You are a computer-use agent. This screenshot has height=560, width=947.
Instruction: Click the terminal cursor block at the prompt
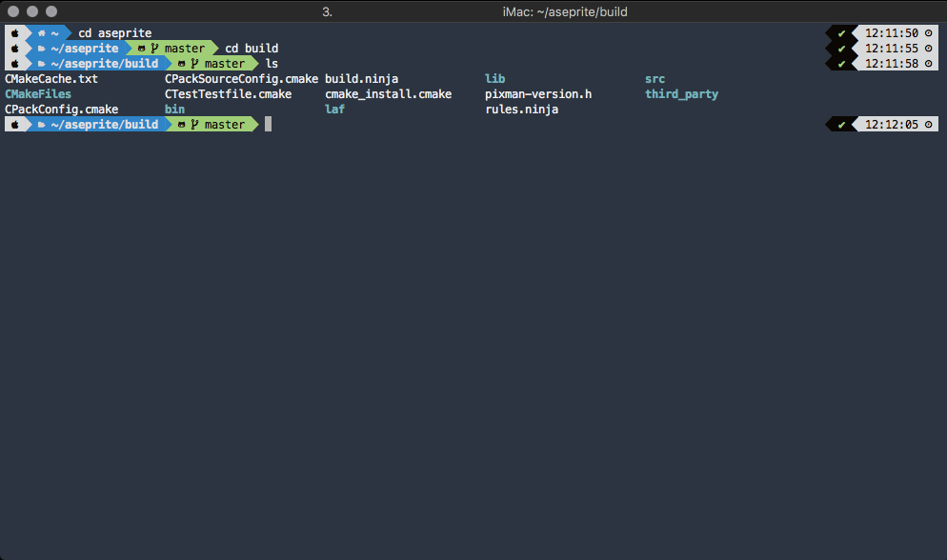click(268, 125)
